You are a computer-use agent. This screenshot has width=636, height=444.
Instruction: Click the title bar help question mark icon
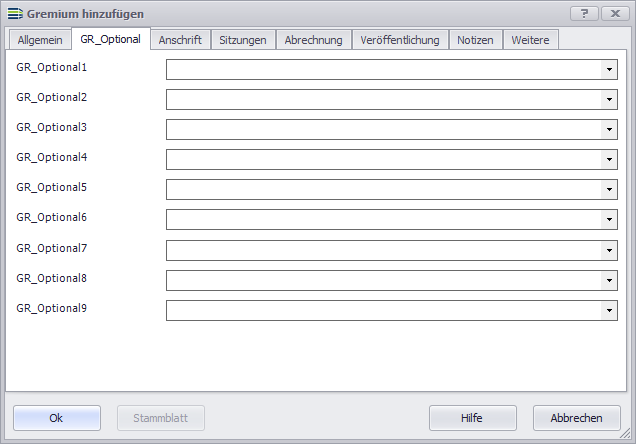[585, 13]
